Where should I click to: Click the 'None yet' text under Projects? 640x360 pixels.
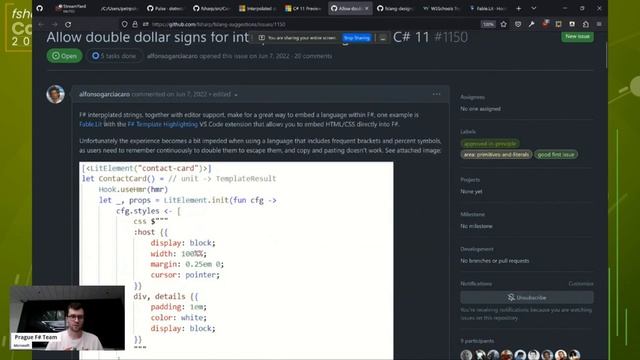coord(471,191)
